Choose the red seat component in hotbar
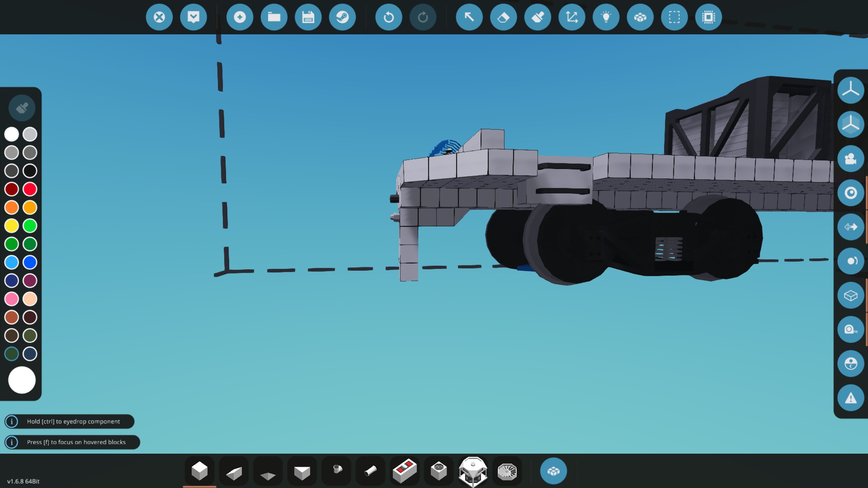Image resolution: width=868 pixels, height=488 pixels. 405,471
